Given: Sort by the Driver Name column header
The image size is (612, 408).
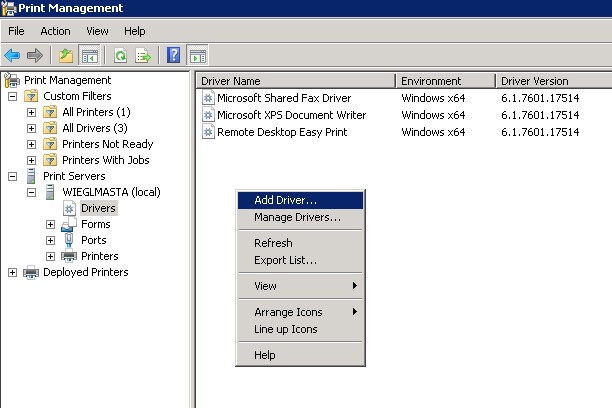Looking at the screenshot, I should click(296, 81).
